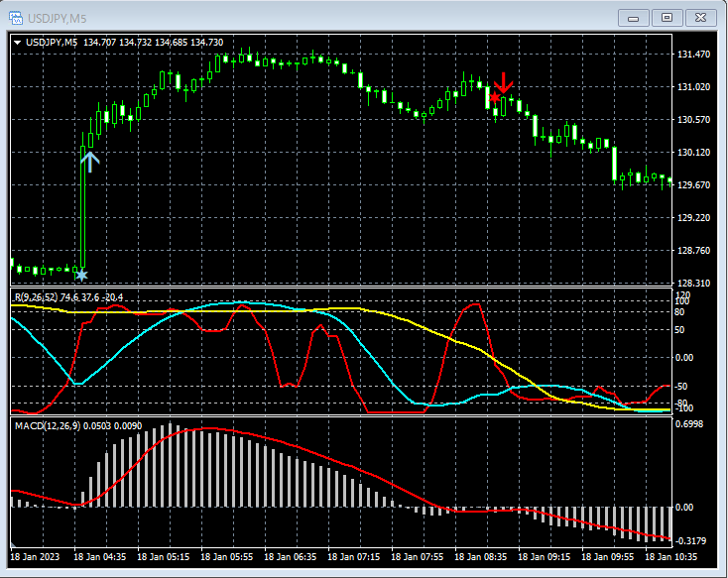Click the USDJPY,M5 title bar text

point(57,18)
